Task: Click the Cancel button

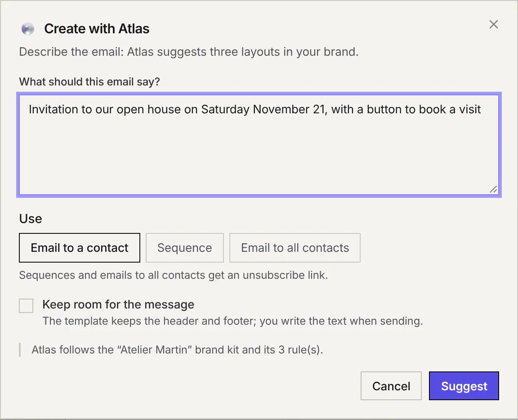Action: tap(391, 386)
